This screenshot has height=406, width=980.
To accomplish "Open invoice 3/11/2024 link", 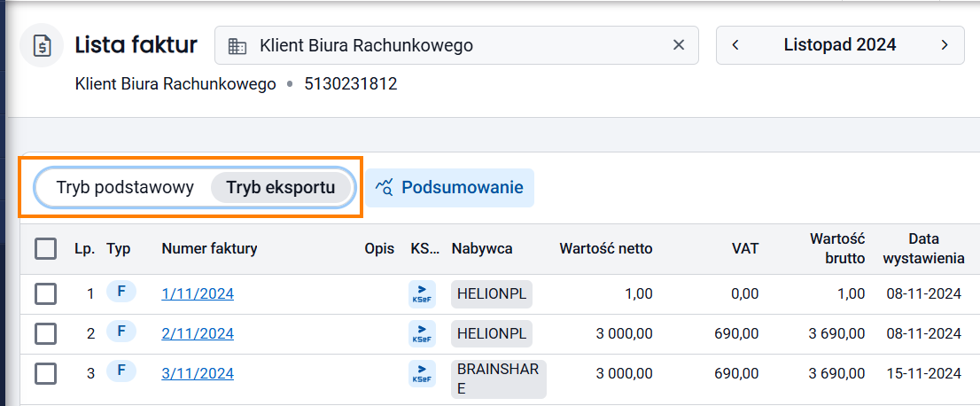I will coord(198,374).
